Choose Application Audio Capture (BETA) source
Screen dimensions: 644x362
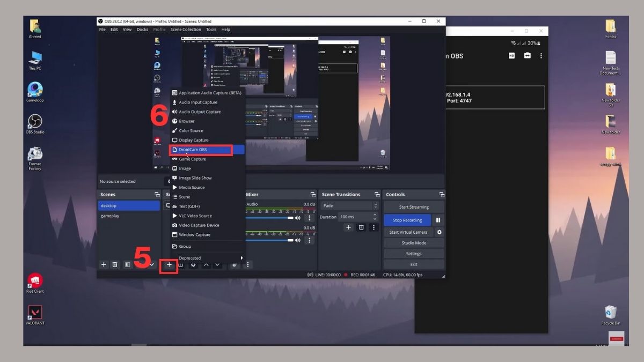pyautogui.click(x=208, y=93)
